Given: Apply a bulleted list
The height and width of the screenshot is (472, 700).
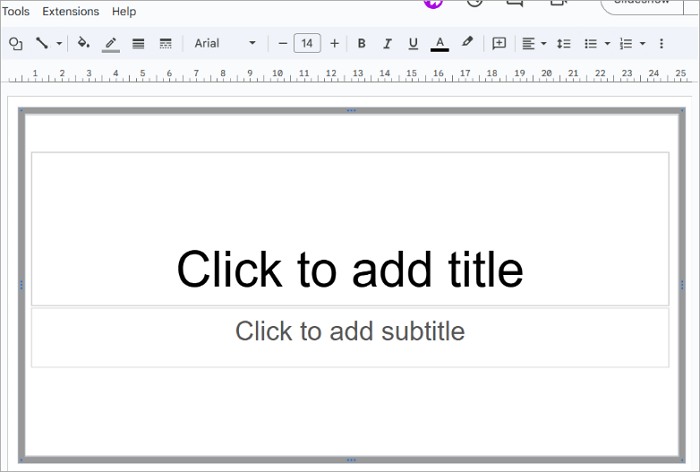Looking at the screenshot, I should [x=591, y=43].
